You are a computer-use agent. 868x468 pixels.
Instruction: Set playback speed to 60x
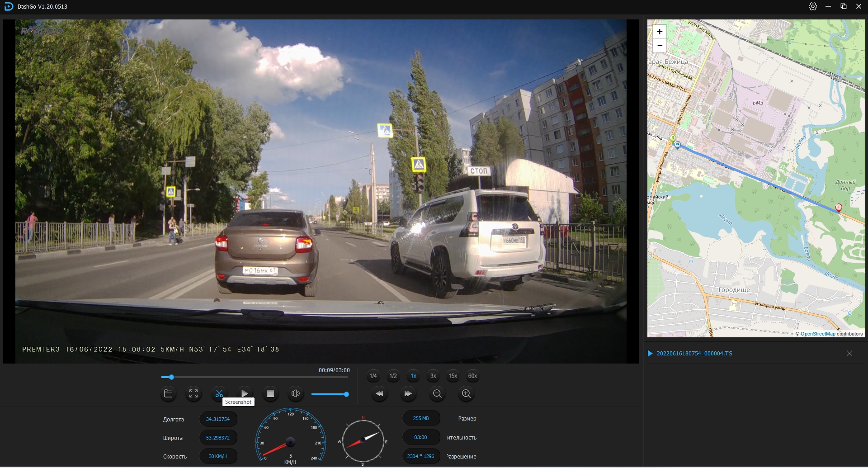[472, 376]
